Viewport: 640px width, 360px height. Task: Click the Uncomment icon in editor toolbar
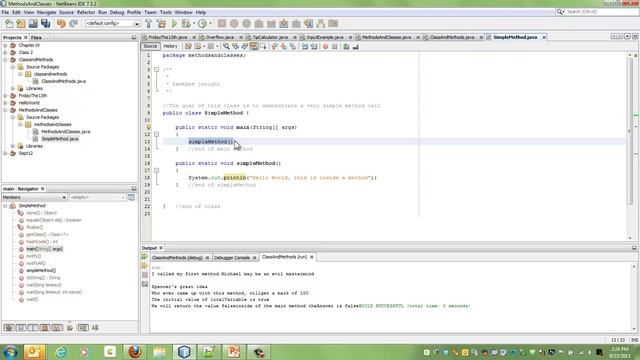coord(356,47)
